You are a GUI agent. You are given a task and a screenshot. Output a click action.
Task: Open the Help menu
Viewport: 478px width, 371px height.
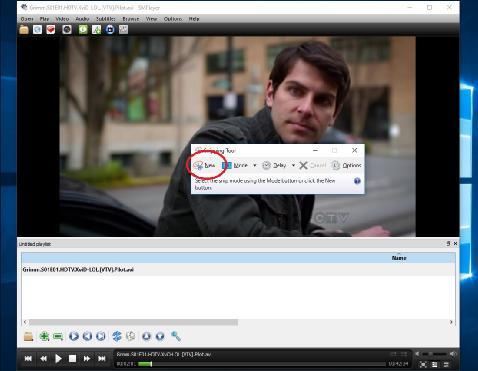coord(194,19)
